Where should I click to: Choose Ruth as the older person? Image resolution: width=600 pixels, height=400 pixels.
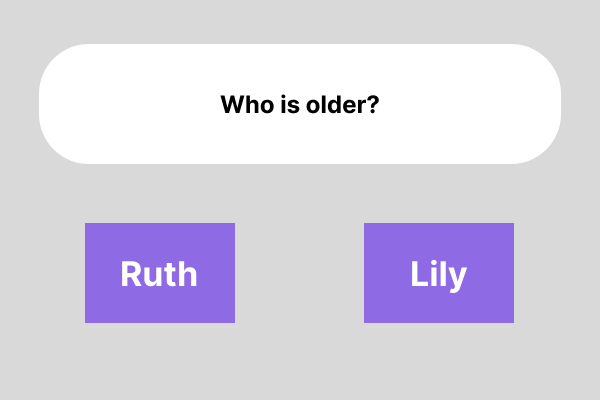point(160,273)
